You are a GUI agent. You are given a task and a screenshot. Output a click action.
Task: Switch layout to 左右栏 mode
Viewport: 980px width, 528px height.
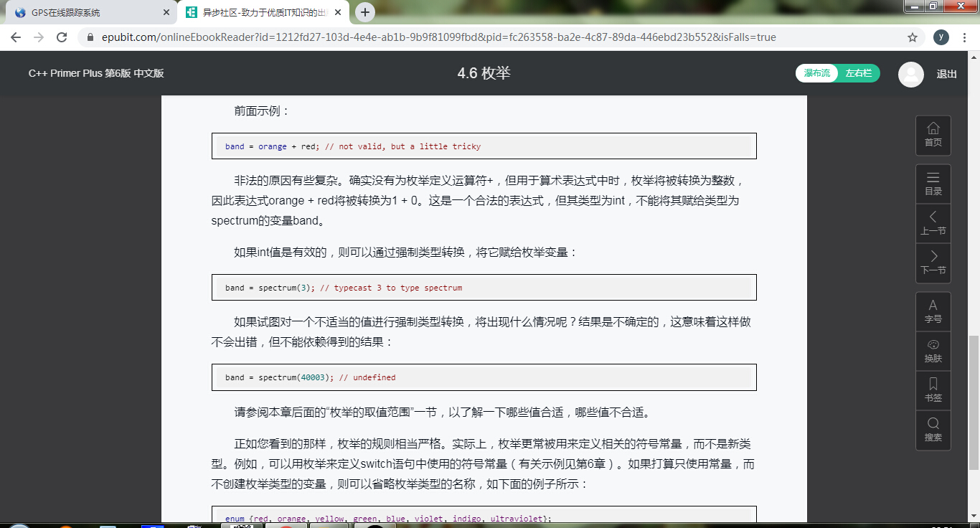coord(858,73)
